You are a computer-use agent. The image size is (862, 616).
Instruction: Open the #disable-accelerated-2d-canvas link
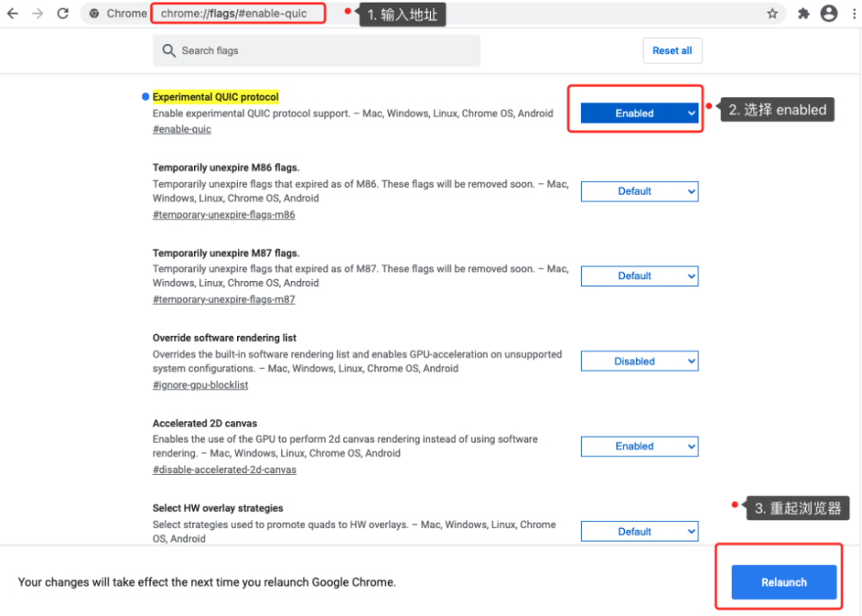(x=224, y=470)
